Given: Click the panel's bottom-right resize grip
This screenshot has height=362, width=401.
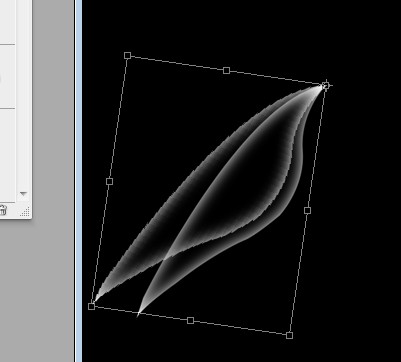Looking at the screenshot, I should click(25, 211).
